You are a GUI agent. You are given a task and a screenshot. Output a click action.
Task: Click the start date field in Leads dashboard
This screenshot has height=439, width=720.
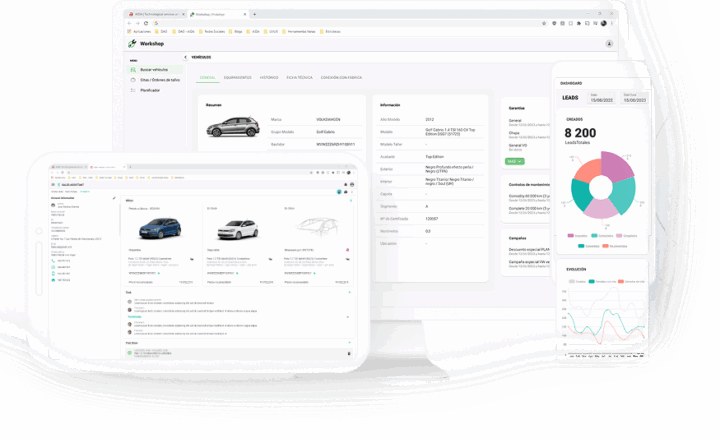602,98
